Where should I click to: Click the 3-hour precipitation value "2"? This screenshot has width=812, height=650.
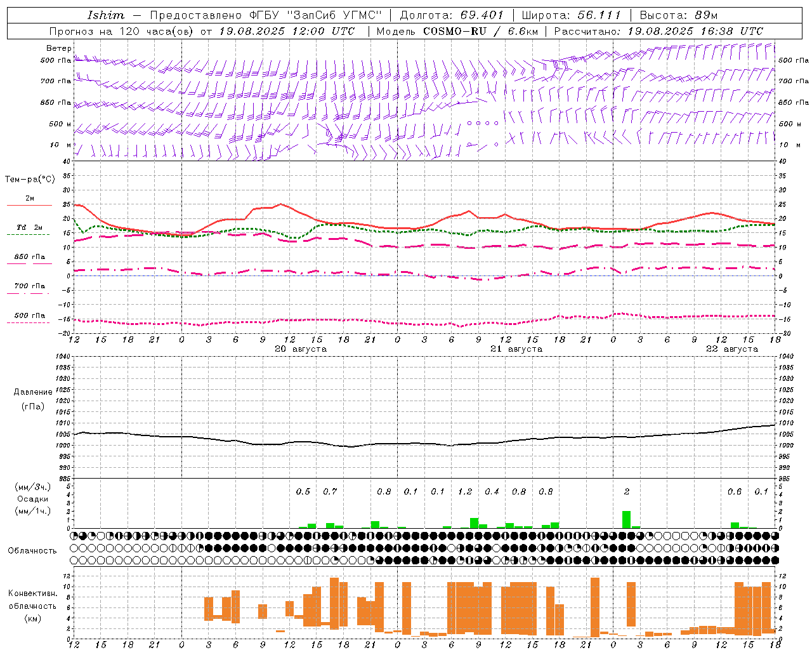pos(627,491)
